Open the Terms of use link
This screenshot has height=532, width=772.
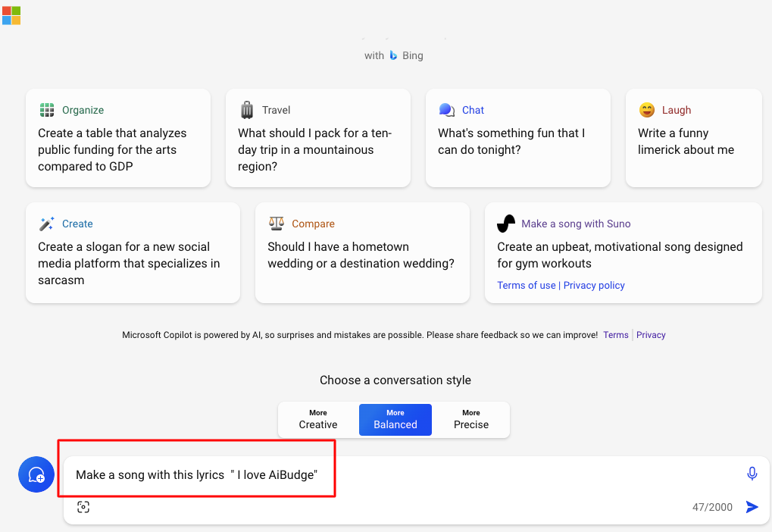coord(527,285)
